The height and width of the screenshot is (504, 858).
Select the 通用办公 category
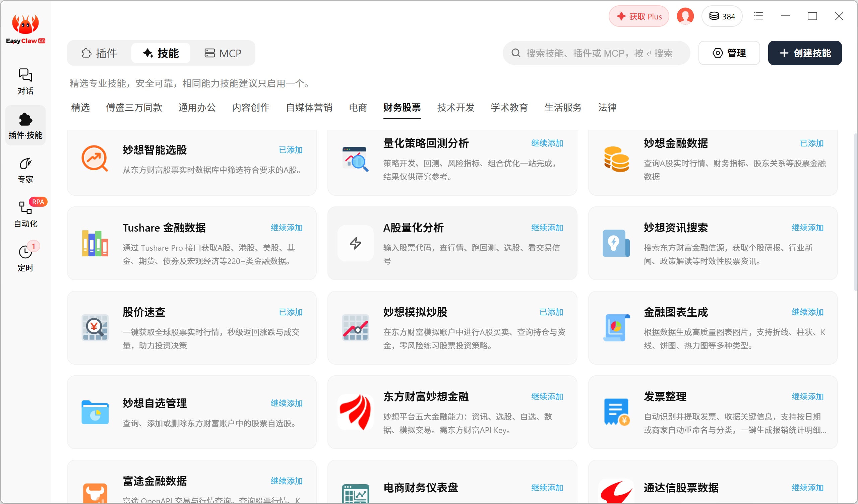point(197,108)
